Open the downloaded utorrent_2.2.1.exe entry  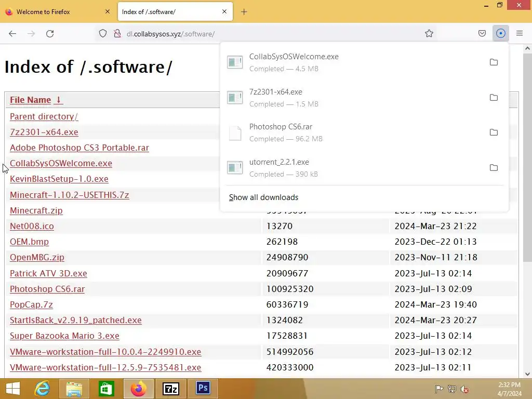[x=353, y=168]
